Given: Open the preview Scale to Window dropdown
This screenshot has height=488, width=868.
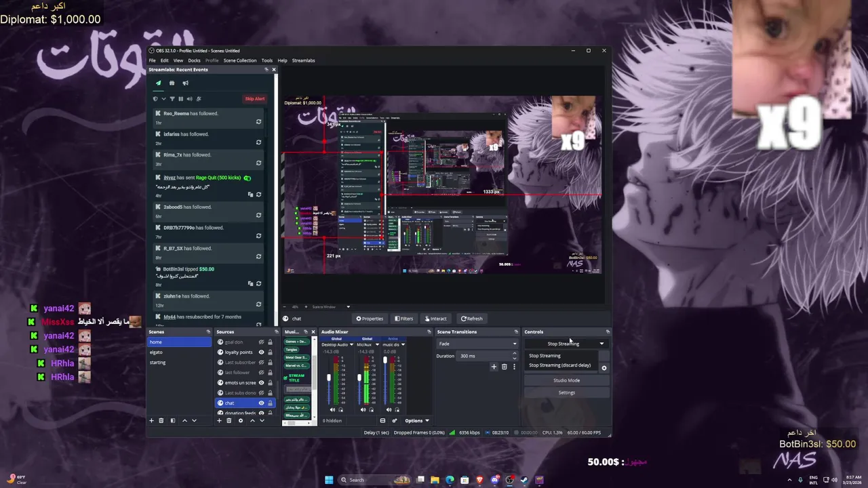Looking at the screenshot, I should tap(331, 307).
